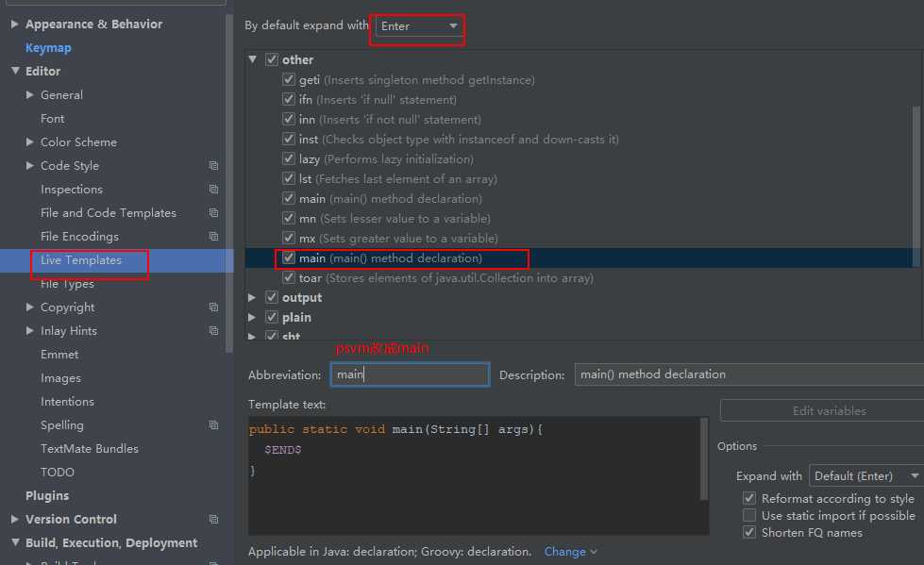924x565 pixels.
Task: Uncheck the geti template checkbox
Action: click(289, 79)
